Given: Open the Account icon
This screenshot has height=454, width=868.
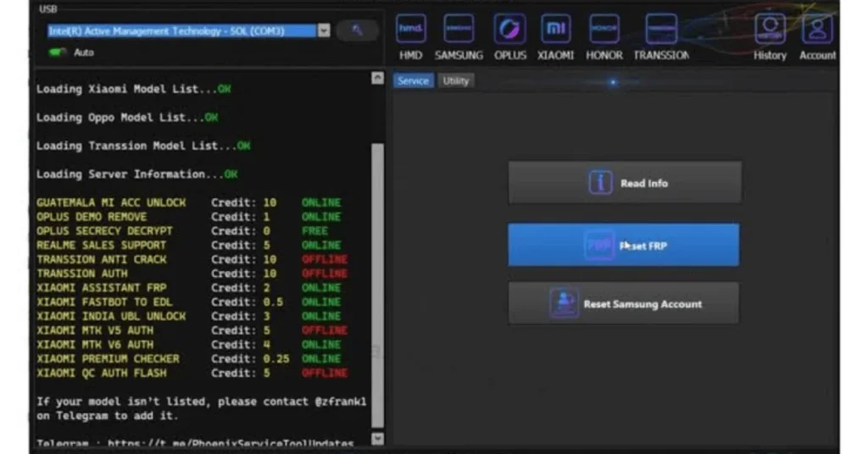Looking at the screenshot, I should (x=817, y=29).
